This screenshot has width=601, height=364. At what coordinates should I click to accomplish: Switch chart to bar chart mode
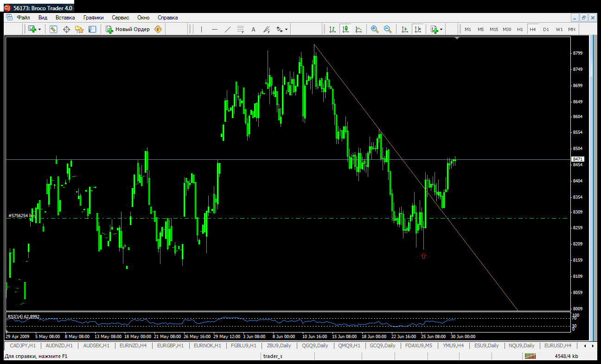[332, 29]
